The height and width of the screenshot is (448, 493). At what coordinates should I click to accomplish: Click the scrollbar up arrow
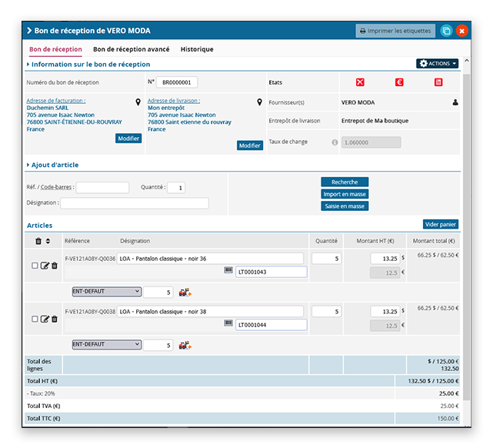coord(467,61)
